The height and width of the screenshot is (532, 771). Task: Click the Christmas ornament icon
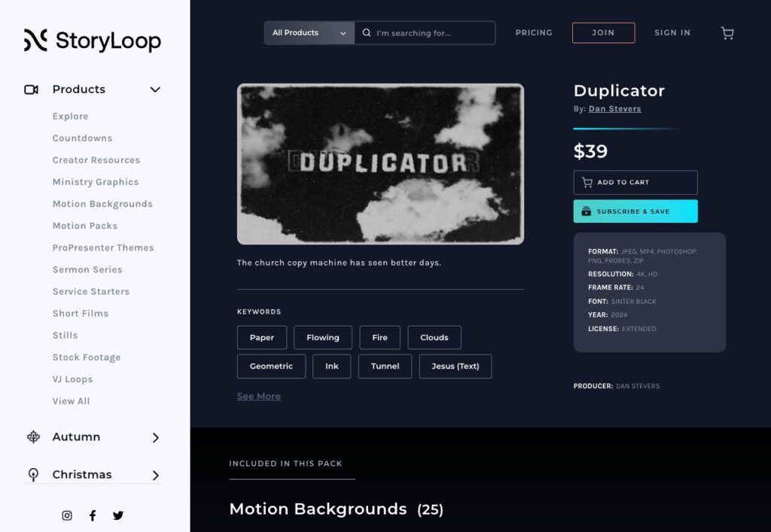click(33, 475)
